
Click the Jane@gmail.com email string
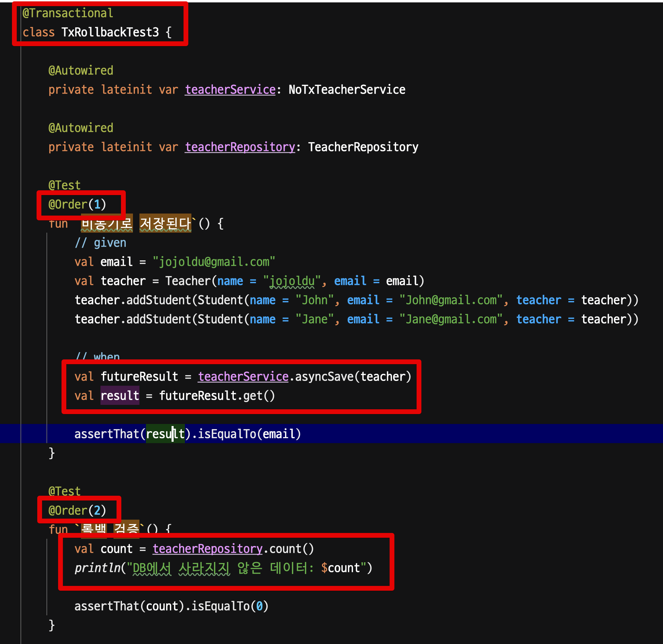point(451,319)
